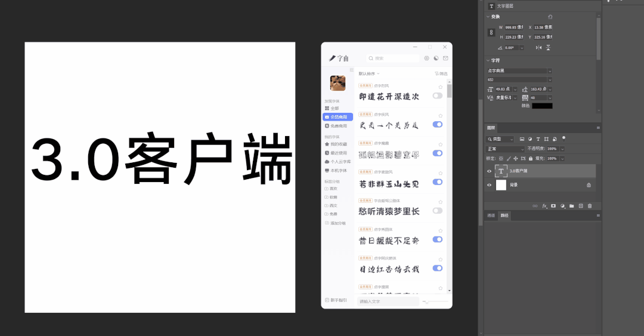
Task: Enable the font toggle for 愁听清猿梦里长
Action: pyautogui.click(x=438, y=211)
